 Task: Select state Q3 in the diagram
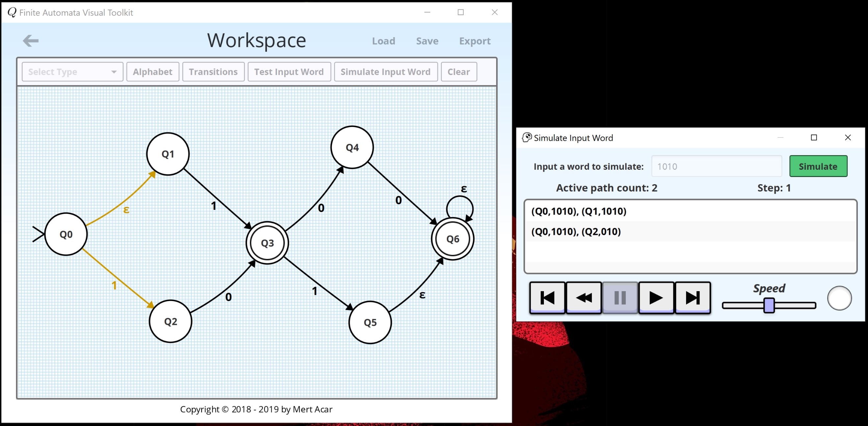tap(267, 242)
